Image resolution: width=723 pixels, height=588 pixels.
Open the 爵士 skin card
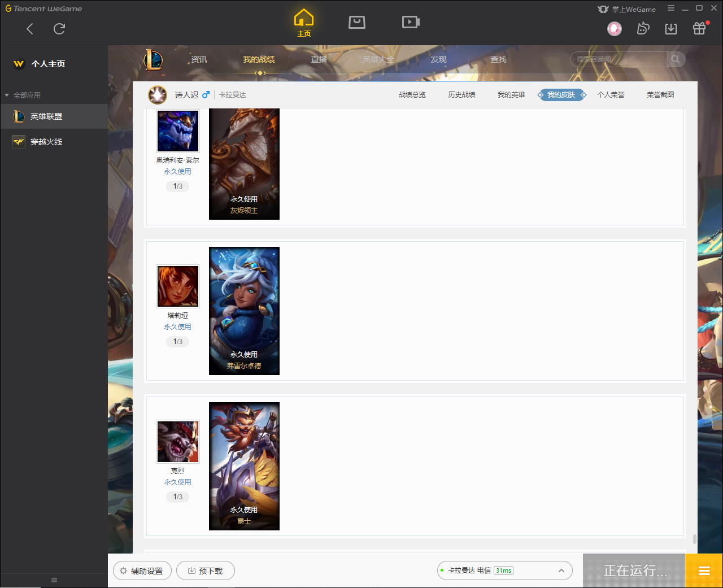click(244, 466)
